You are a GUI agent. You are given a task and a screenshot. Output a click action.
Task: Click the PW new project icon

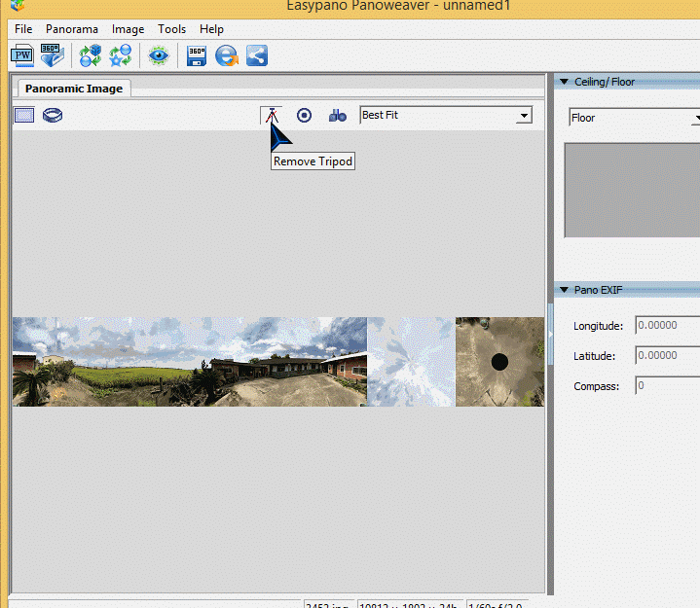click(21, 55)
